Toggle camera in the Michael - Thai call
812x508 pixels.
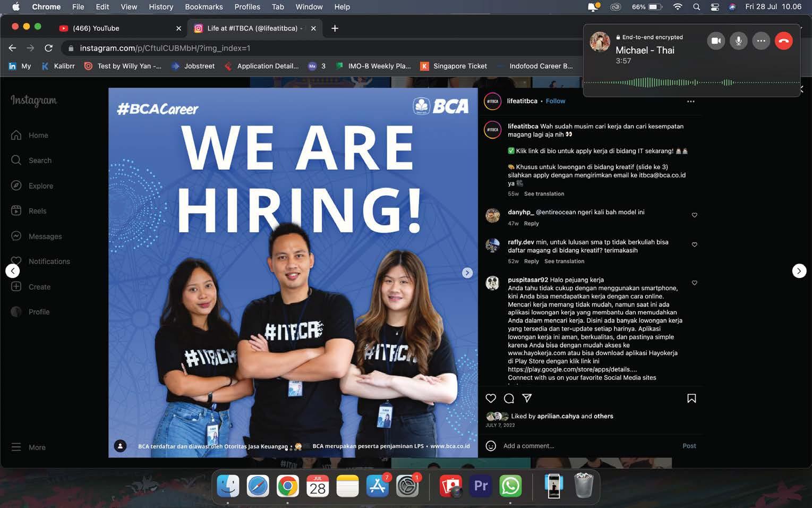pyautogui.click(x=716, y=41)
